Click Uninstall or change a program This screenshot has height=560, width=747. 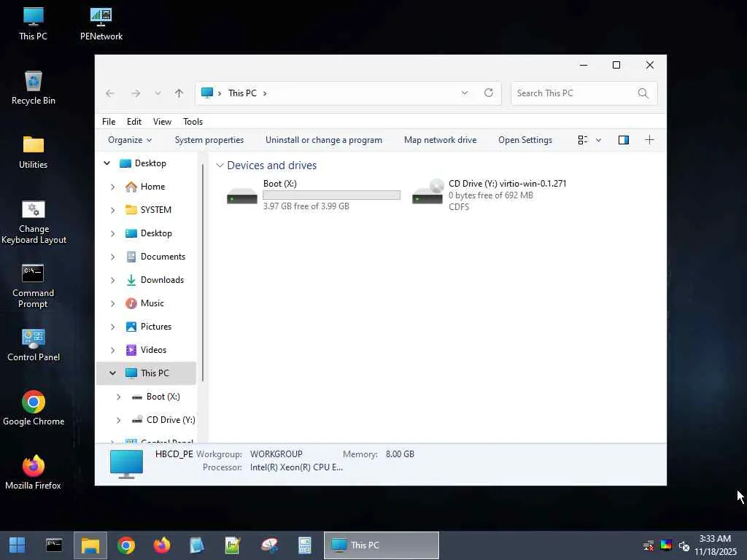(324, 140)
